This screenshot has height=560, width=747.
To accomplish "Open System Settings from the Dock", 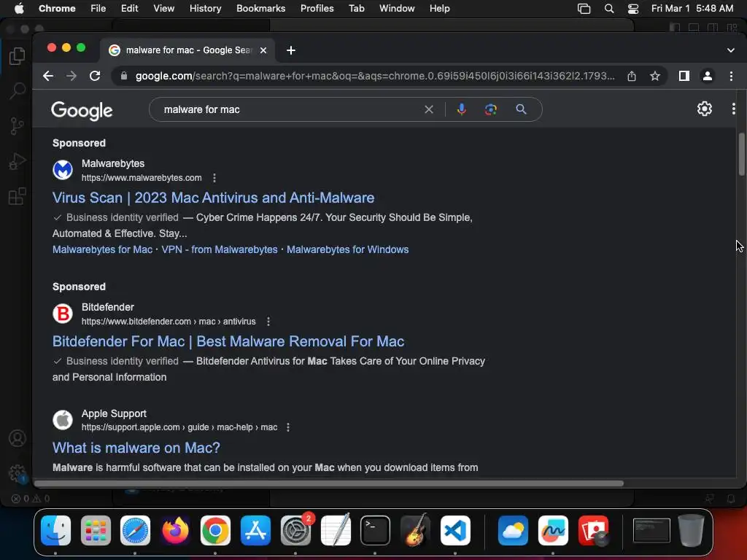I will pos(295,530).
